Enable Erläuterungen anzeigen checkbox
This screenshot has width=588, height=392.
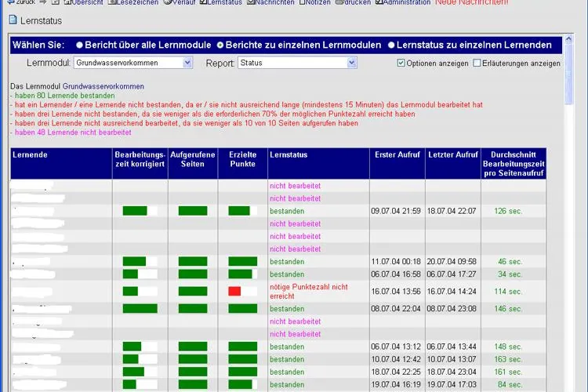pyautogui.click(x=477, y=63)
